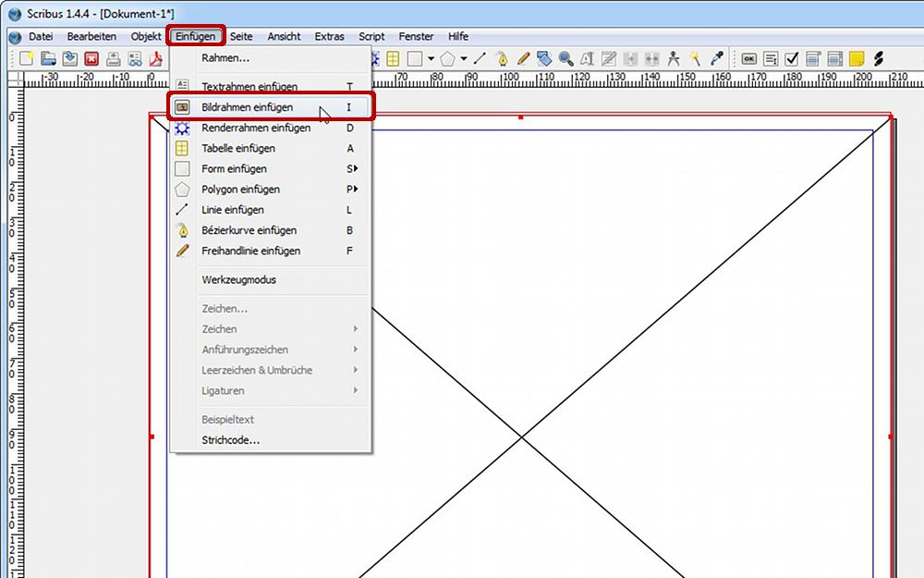This screenshot has height=578, width=924.
Task: Open the shape tool dropdown arrow
Action: pyautogui.click(x=431, y=58)
